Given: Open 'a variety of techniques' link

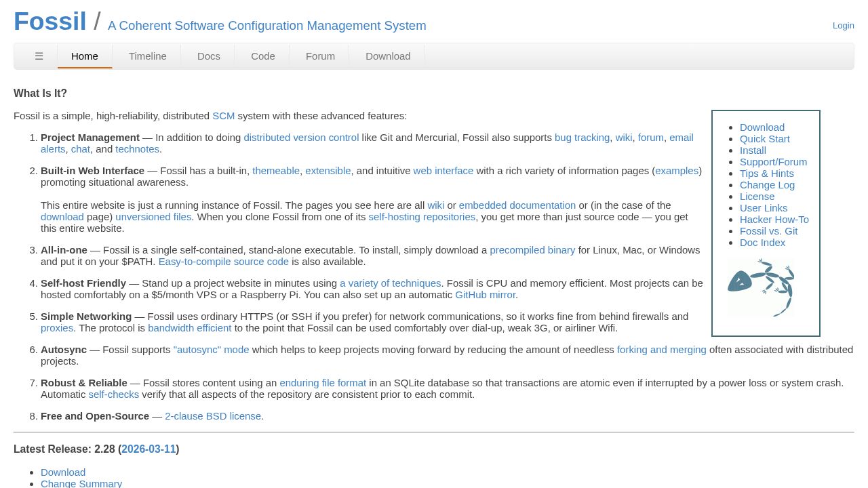Looking at the screenshot, I should 391,283.
